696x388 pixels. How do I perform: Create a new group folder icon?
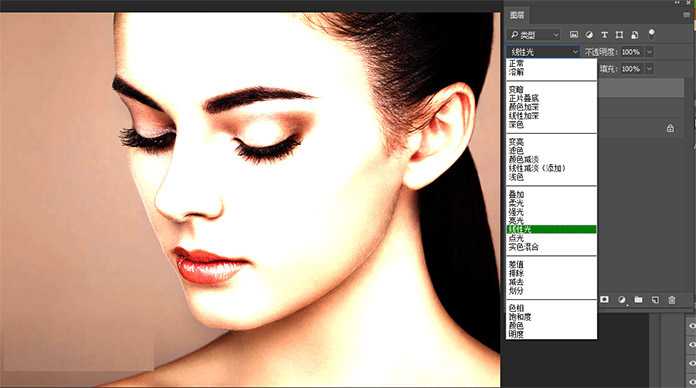638,300
